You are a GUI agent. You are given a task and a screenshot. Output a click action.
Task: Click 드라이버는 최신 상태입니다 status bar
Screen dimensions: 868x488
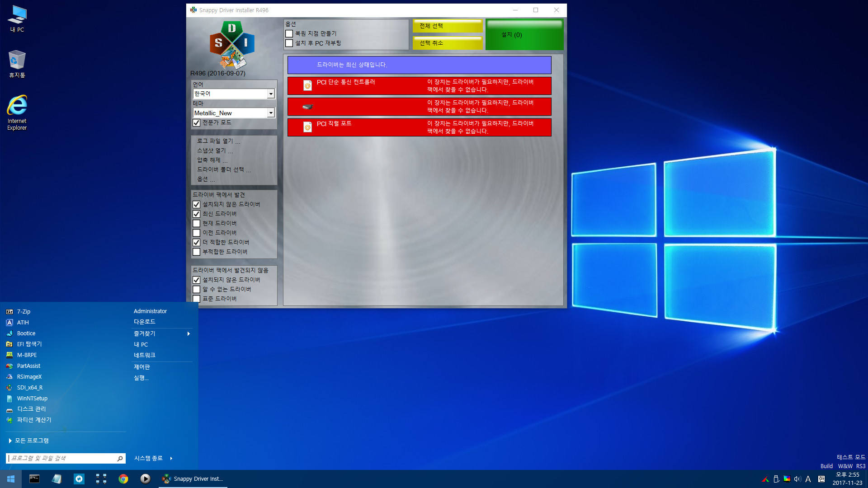pos(419,65)
